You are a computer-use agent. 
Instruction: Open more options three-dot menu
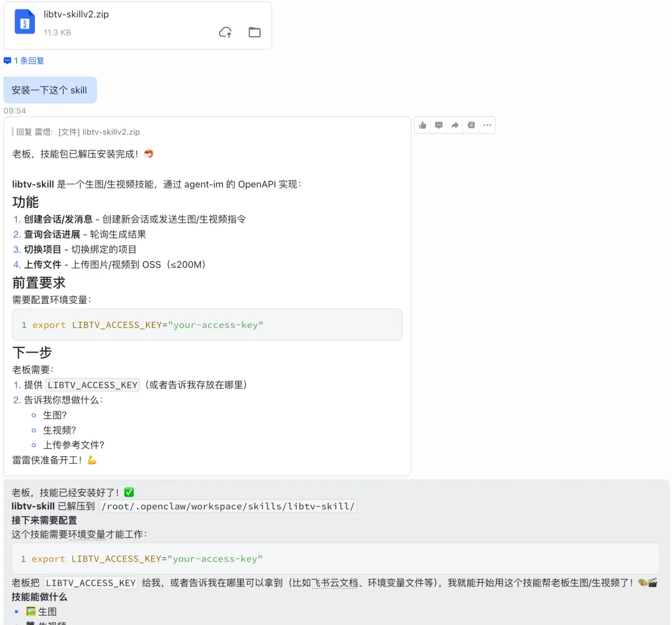point(487,125)
